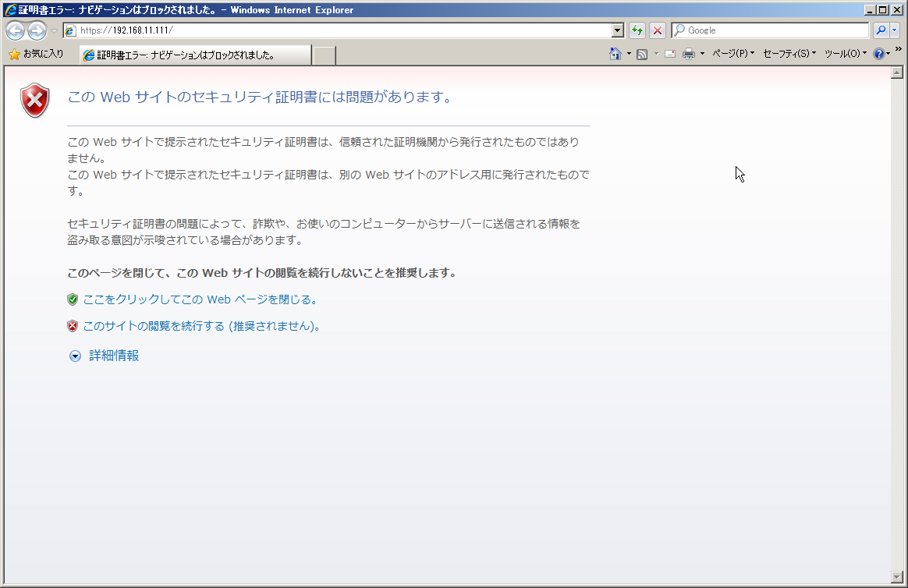Image resolution: width=908 pixels, height=588 pixels.
Task: Click the blue Help question mark icon
Action: click(x=878, y=54)
